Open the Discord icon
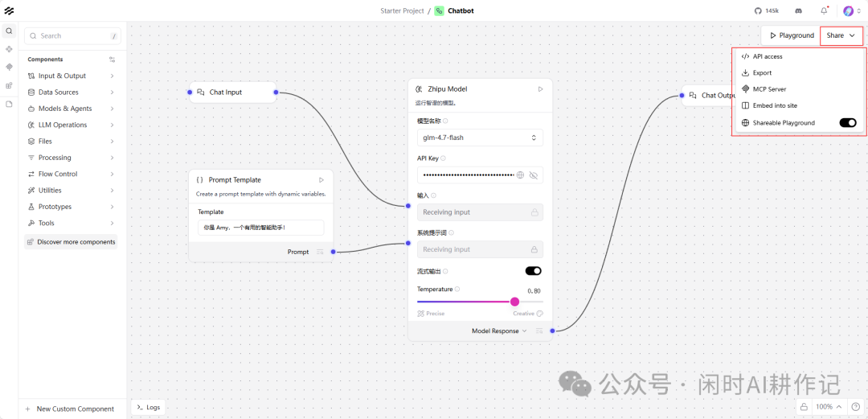This screenshot has width=868, height=419. pos(799,10)
